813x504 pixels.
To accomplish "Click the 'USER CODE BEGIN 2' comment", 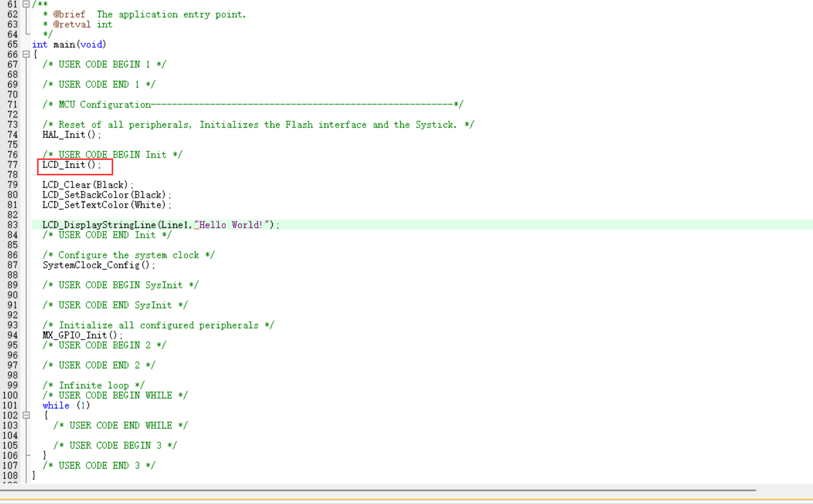I will (x=104, y=345).
